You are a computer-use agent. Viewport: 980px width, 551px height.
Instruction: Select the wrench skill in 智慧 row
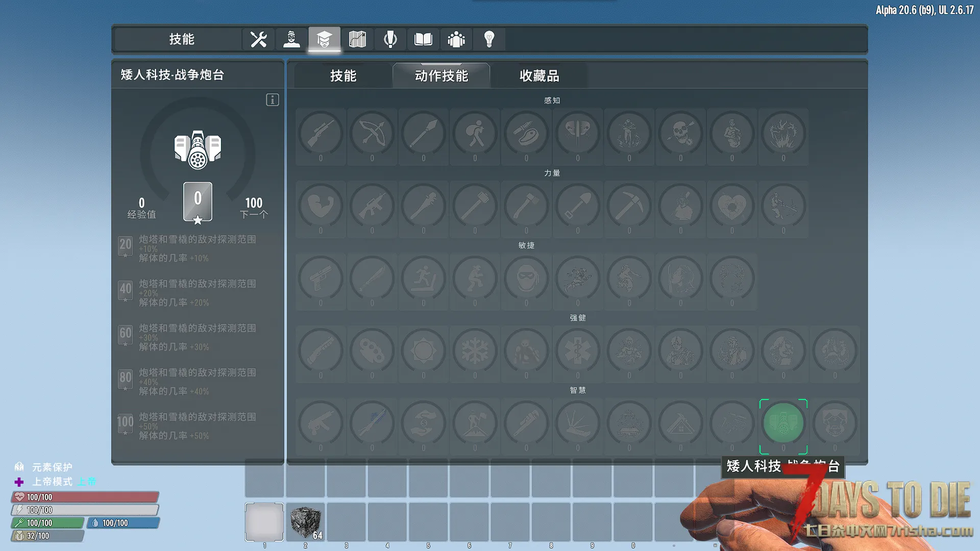526,425
